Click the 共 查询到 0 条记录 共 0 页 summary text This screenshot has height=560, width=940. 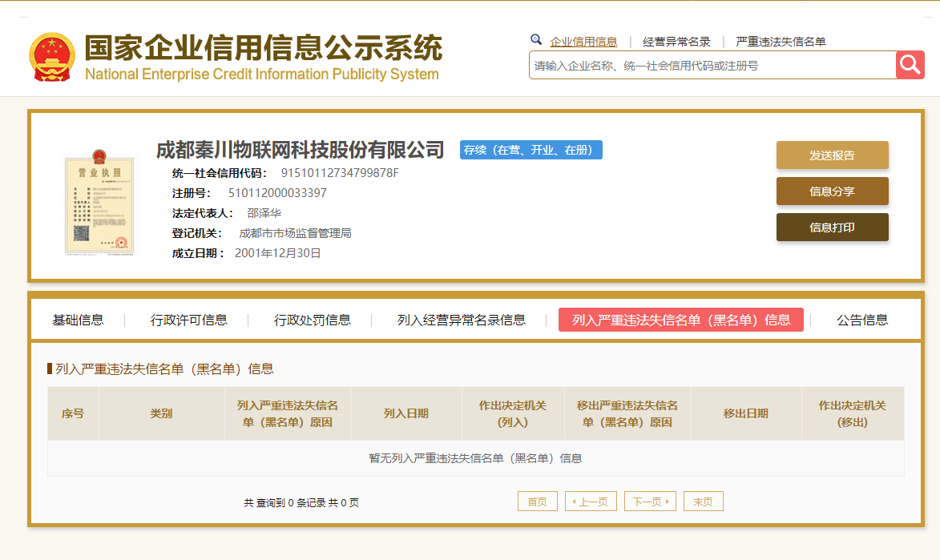click(x=301, y=502)
